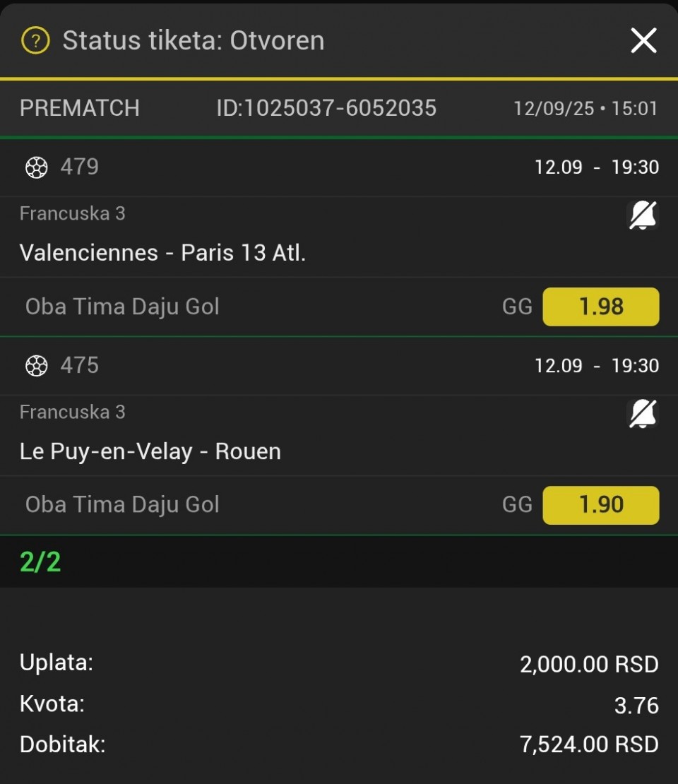Click the Kvota 3.76 total odds value
Viewport: 678px width, 784px height.
[x=636, y=706]
